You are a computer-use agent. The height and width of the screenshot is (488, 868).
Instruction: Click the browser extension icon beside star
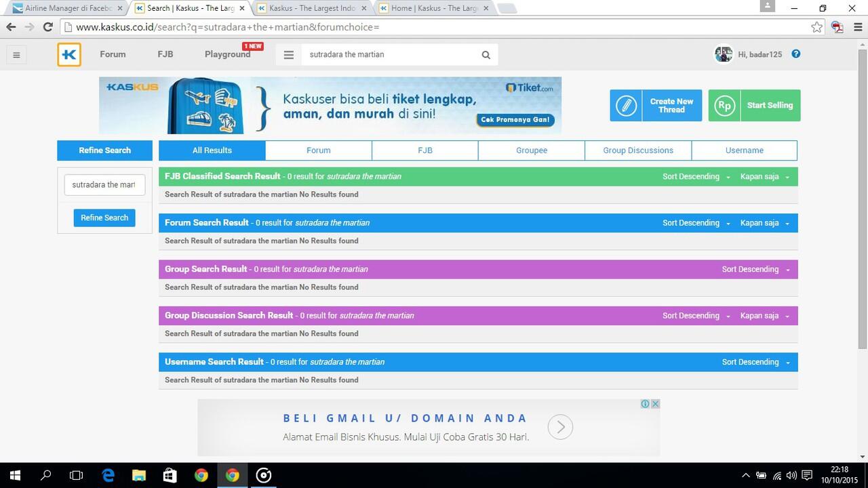click(837, 27)
